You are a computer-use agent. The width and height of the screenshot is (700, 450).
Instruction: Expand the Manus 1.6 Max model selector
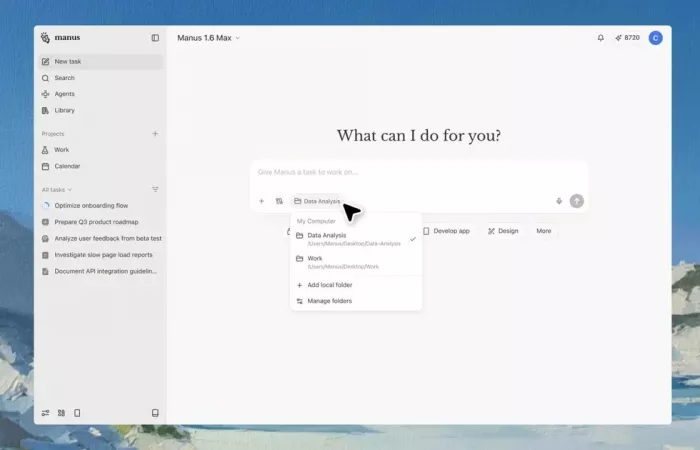pyautogui.click(x=209, y=38)
